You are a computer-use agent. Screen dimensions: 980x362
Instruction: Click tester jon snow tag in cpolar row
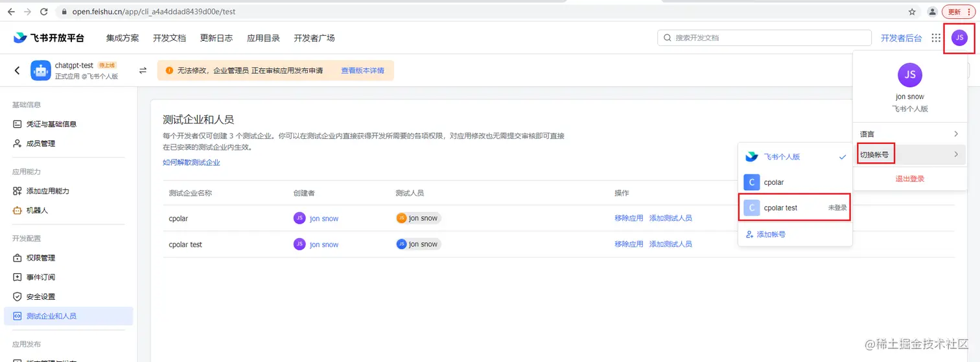418,218
